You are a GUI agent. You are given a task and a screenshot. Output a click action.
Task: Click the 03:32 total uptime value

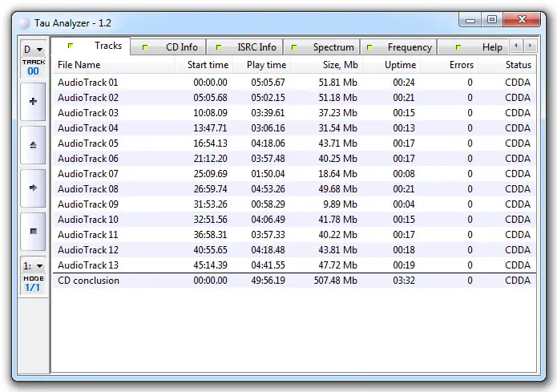[x=404, y=281]
